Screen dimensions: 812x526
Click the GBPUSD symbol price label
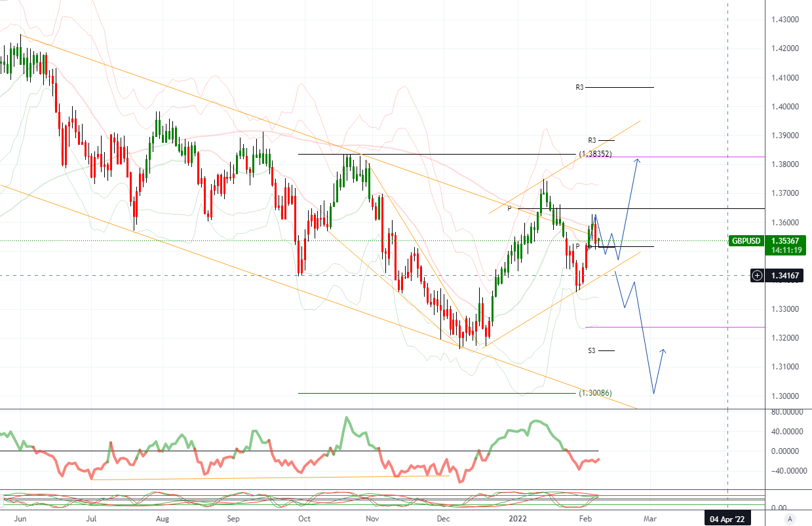pos(746,241)
